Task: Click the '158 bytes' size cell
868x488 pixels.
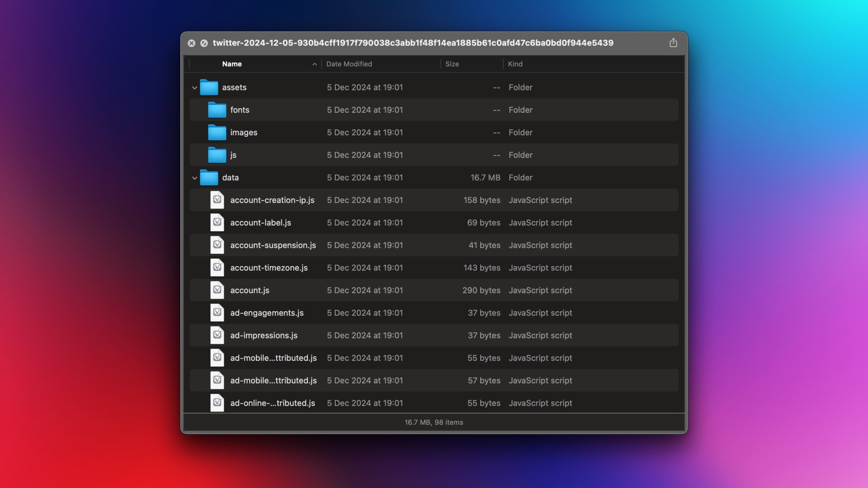Action: [x=482, y=200]
